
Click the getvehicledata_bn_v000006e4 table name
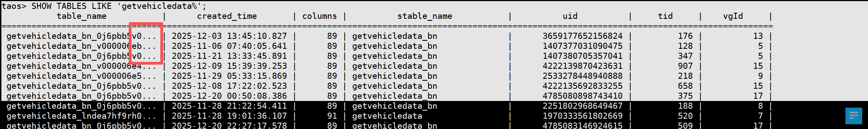click(x=81, y=66)
